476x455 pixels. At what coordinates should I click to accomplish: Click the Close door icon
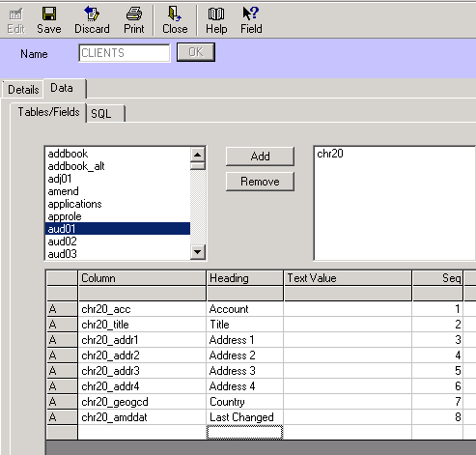pyautogui.click(x=175, y=14)
